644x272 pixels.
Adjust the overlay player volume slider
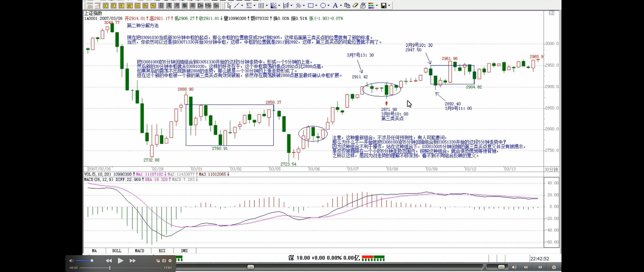(85, 261)
